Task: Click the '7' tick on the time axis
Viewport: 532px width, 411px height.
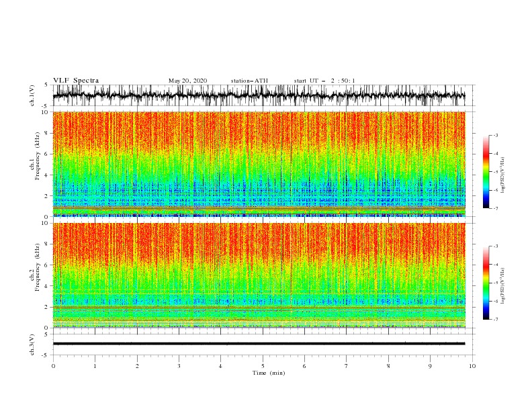Action: 347,366
